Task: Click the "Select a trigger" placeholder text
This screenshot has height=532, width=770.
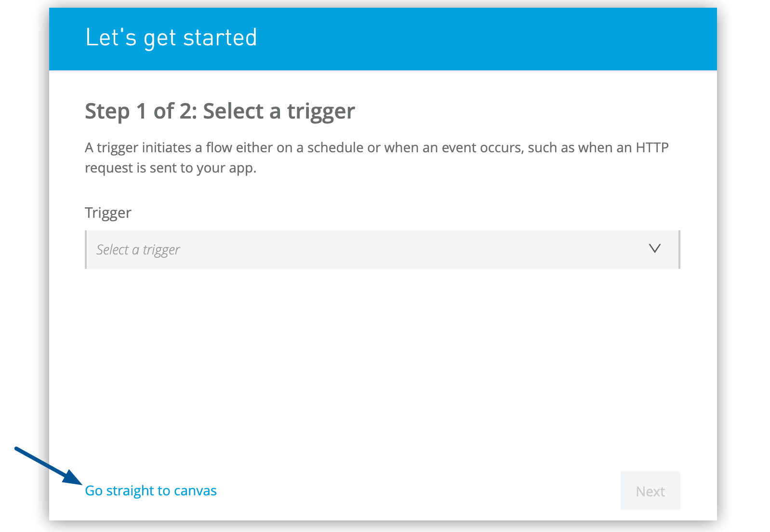Action: point(138,250)
